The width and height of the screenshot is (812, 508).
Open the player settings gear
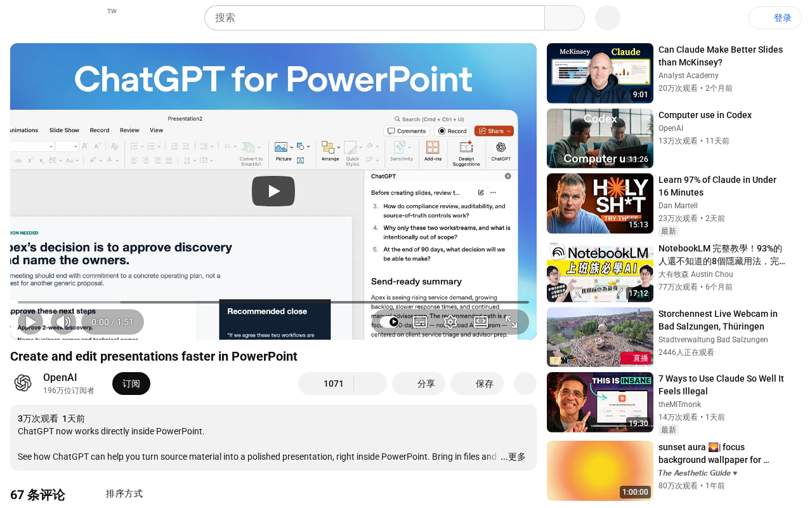(x=450, y=322)
